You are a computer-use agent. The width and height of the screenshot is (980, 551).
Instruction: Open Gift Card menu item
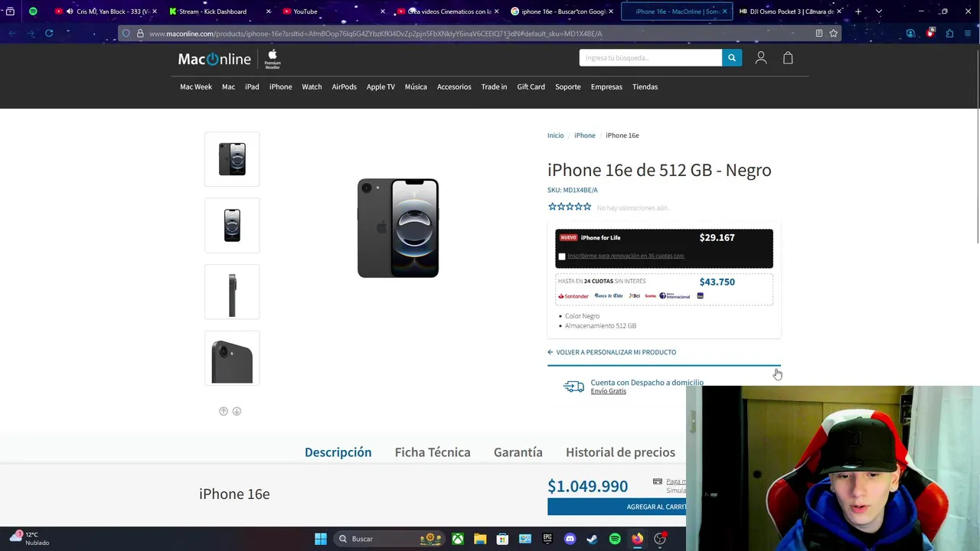pos(531,86)
